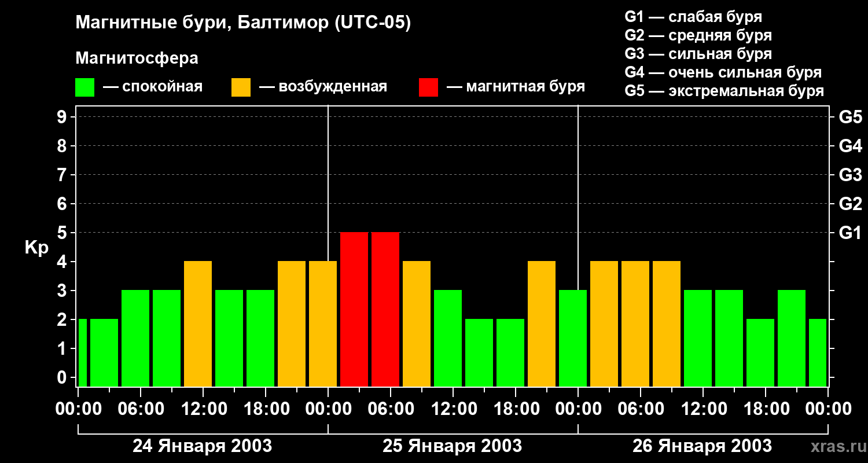Select the '25 Января 2003' date label
This screenshot has width=868, height=463.
pos(452,446)
